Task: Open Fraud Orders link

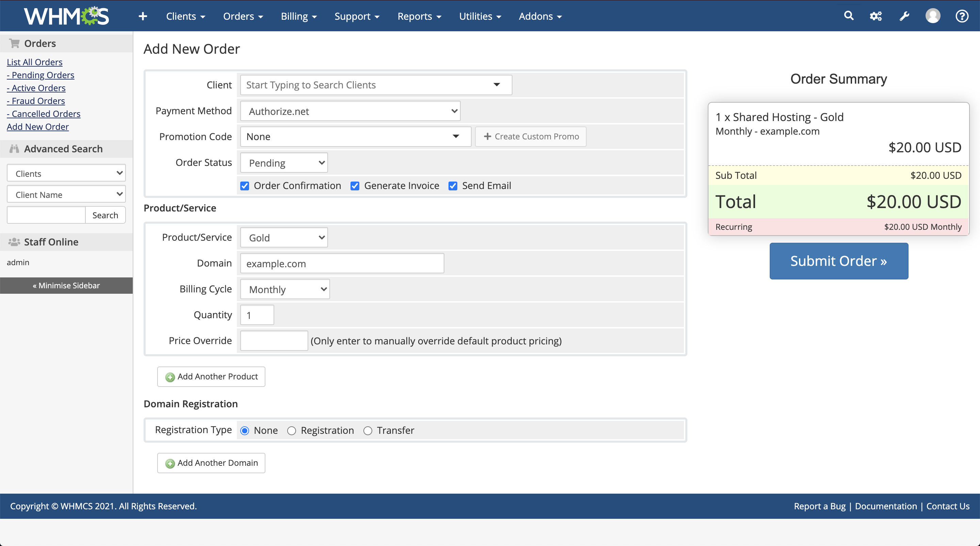Action: coord(36,101)
